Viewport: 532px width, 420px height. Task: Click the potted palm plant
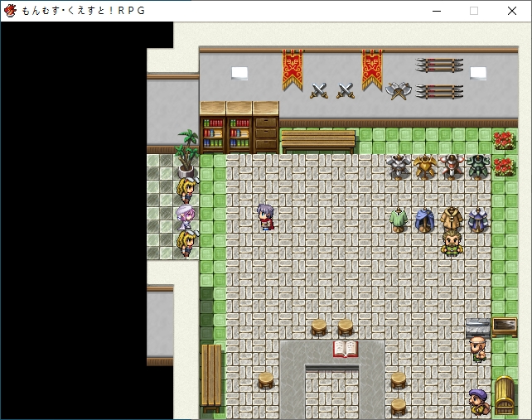[x=186, y=154]
